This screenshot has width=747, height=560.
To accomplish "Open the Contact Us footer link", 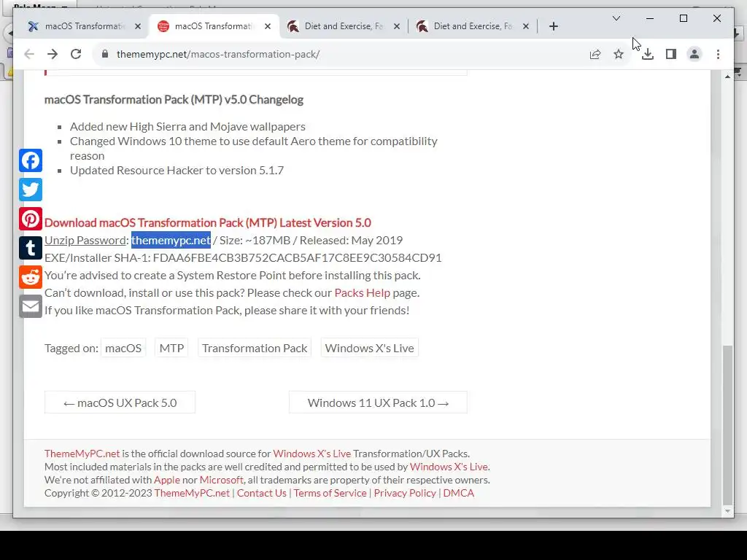I will [262, 493].
